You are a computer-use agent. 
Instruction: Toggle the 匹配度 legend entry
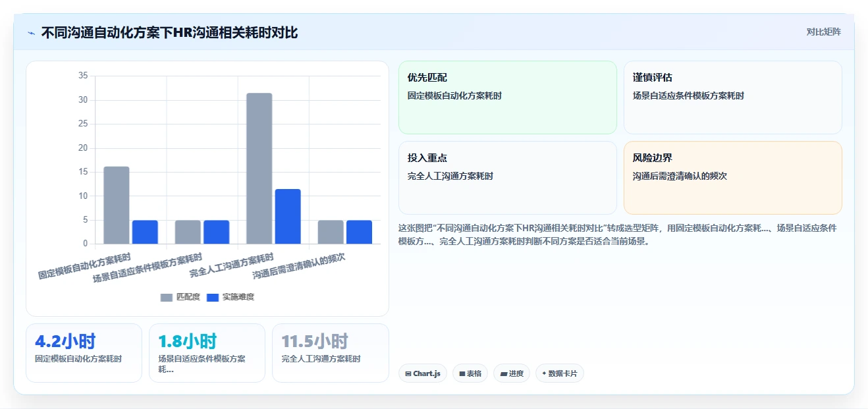point(180,297)
